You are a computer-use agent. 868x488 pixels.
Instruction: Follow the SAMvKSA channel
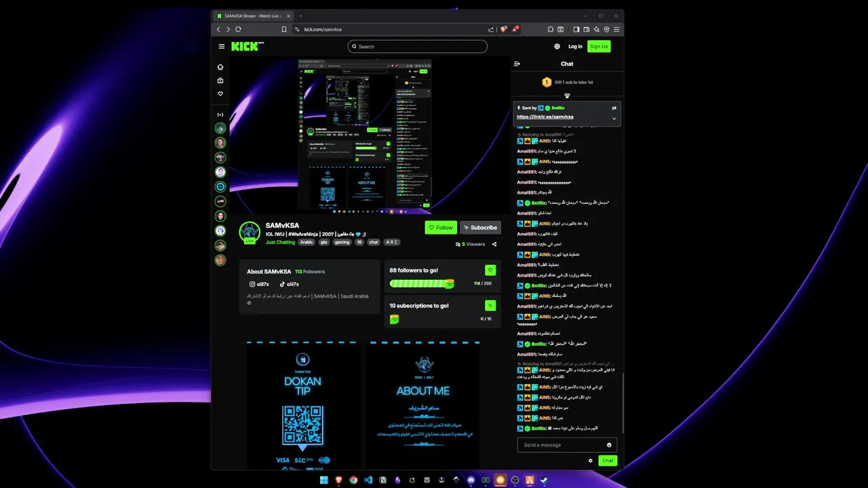441,228
